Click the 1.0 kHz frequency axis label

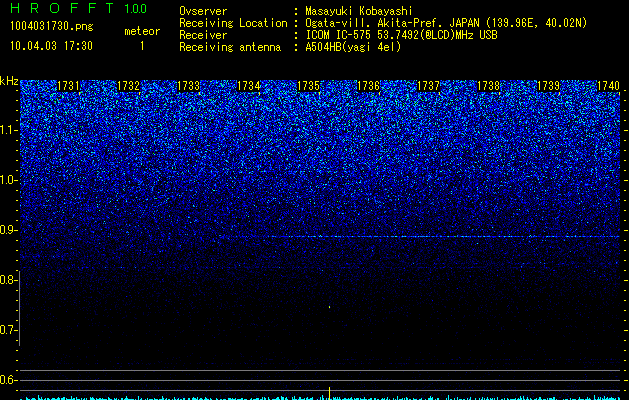click(x=9, y=180)
